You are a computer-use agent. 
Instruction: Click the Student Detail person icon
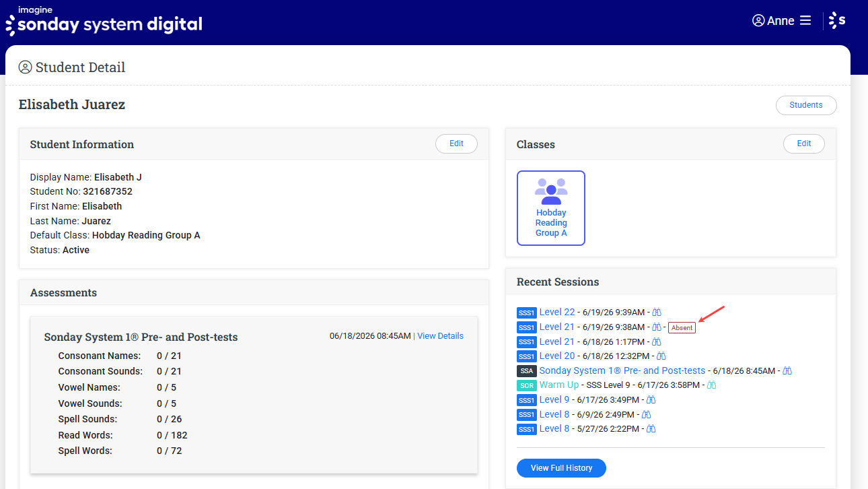click(26, 67)
